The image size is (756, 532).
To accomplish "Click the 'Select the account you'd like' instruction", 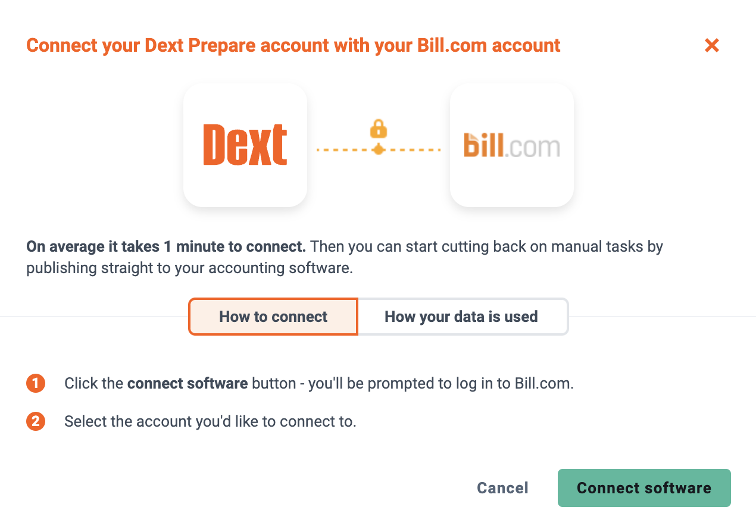I will [210, 421].
